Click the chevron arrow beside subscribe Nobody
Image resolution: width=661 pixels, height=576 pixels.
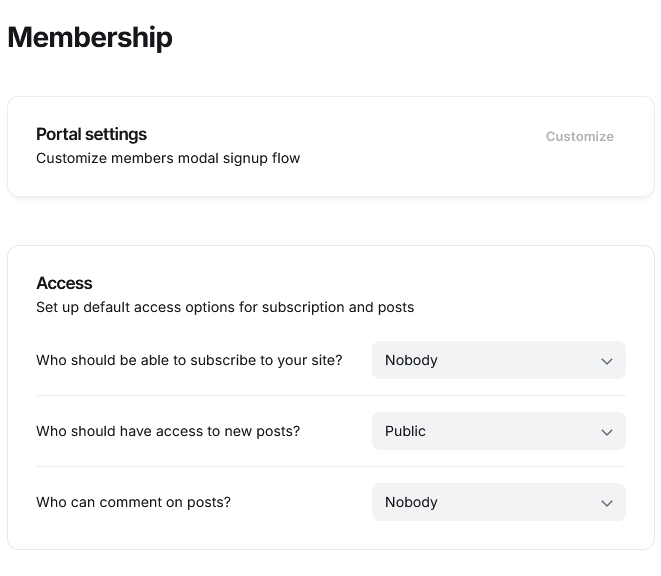[607, 361]
